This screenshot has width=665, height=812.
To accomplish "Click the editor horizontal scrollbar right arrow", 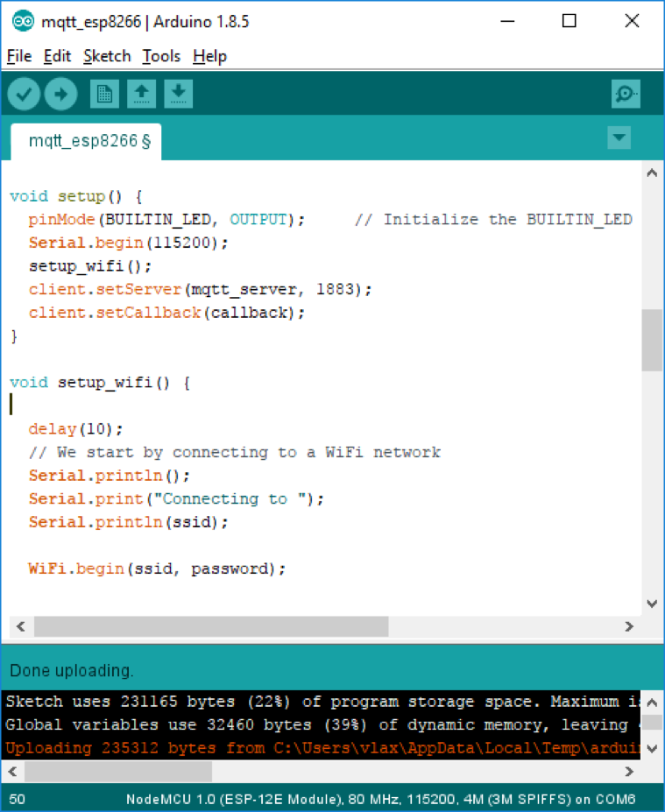I will pos(629,626).
